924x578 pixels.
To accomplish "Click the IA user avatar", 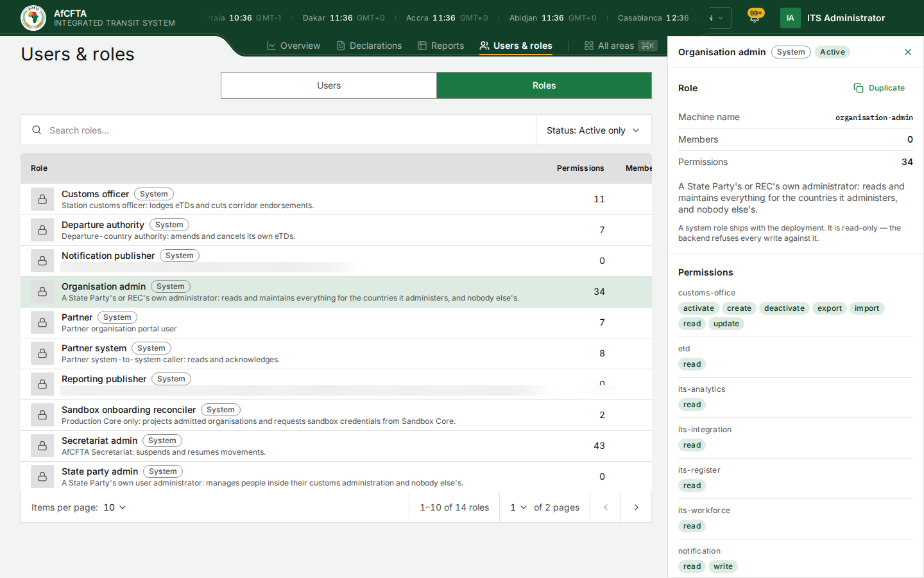I will point(791,18).
